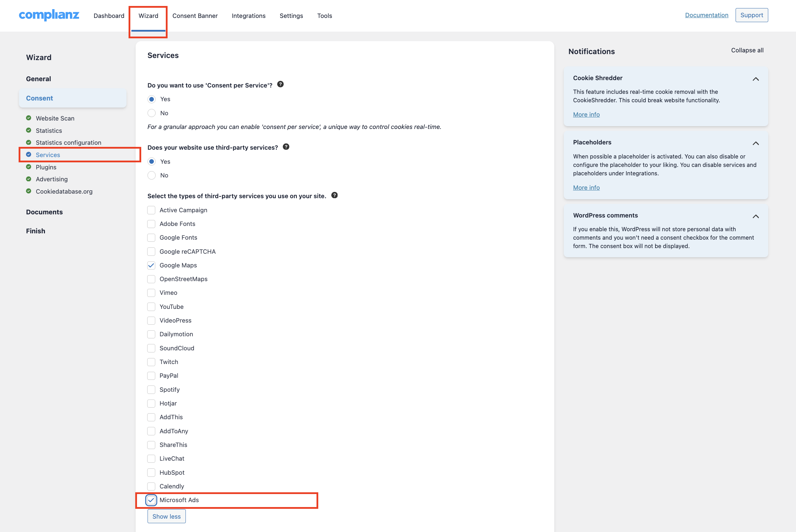Enable the Google Fonts checkbox
The width and height of the screenshot is (796, 532).
(151, 238)
